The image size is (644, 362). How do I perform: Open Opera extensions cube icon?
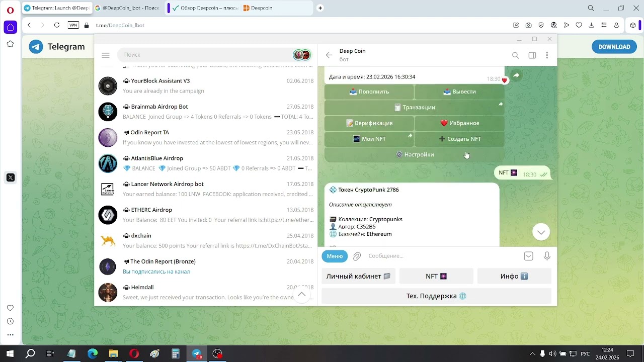tap(633, 25)
